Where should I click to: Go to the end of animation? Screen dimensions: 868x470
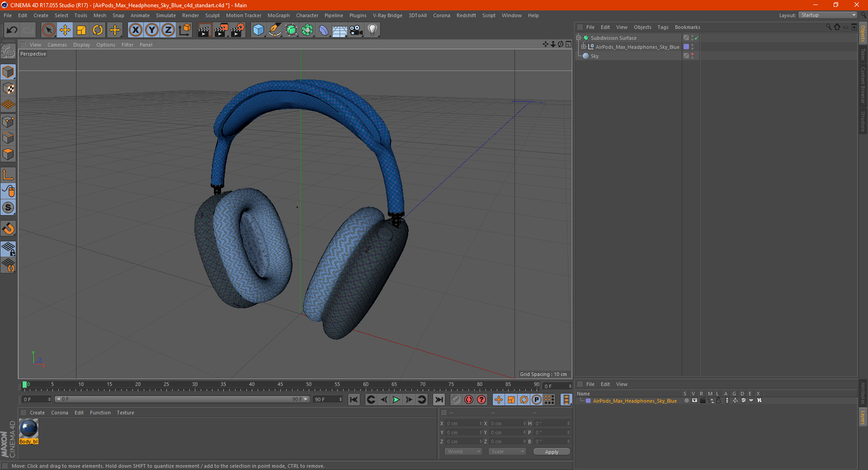pos(439,399)
